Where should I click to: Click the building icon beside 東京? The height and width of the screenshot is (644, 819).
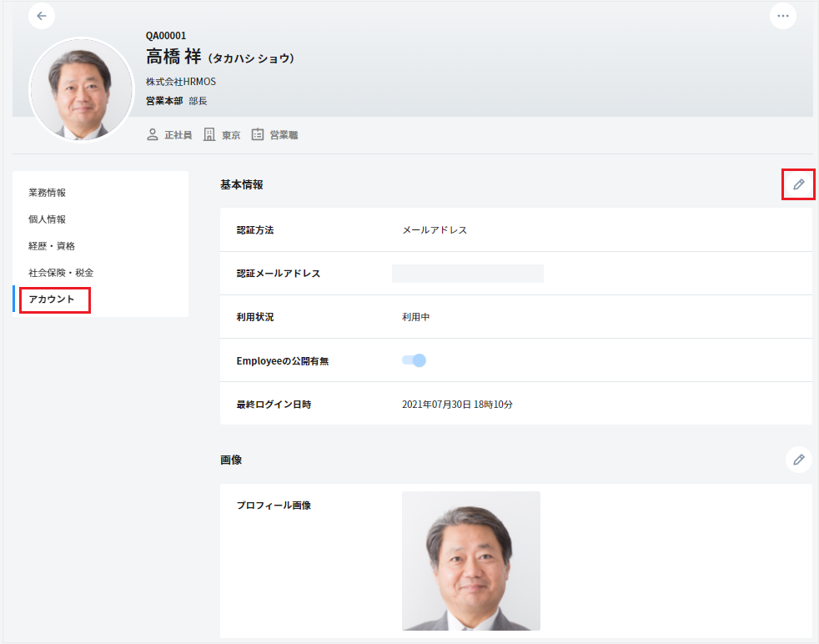tap(210, 134)
